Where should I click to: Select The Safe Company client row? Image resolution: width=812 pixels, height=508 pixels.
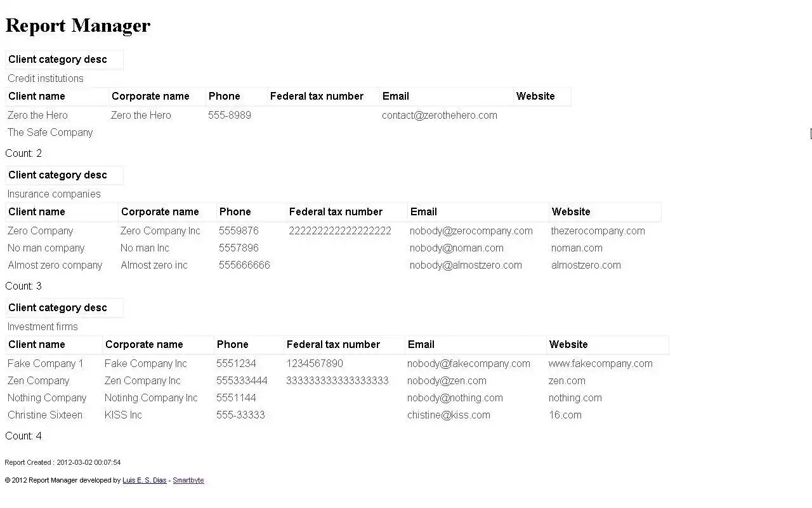coord(50,133)
